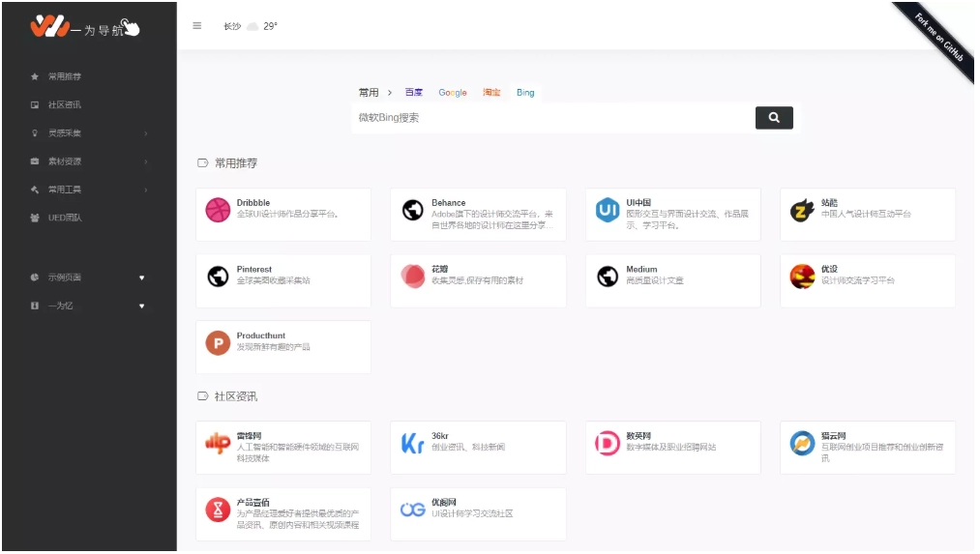Expand the 一为忆 dropdown arrow
980x554 pixels.
click(x=142, y=306)
